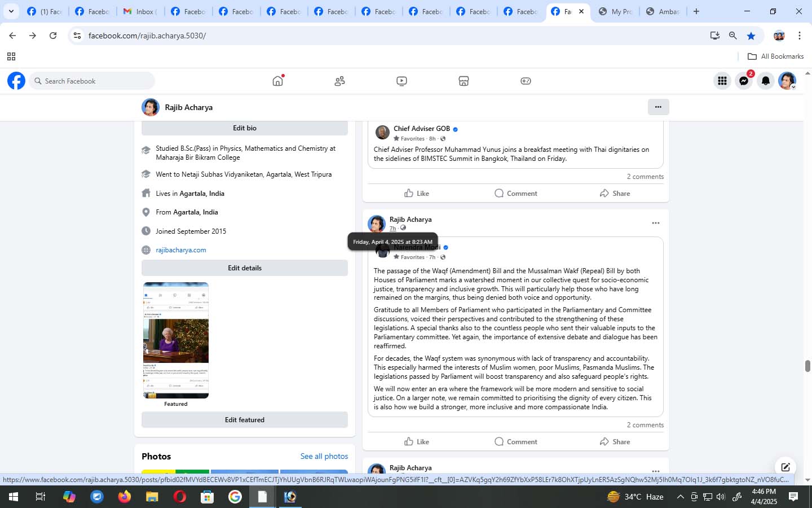The height and width of the screenshot is (508, 812).
Task: Click Edit featured button
Action: coord(245,420)
